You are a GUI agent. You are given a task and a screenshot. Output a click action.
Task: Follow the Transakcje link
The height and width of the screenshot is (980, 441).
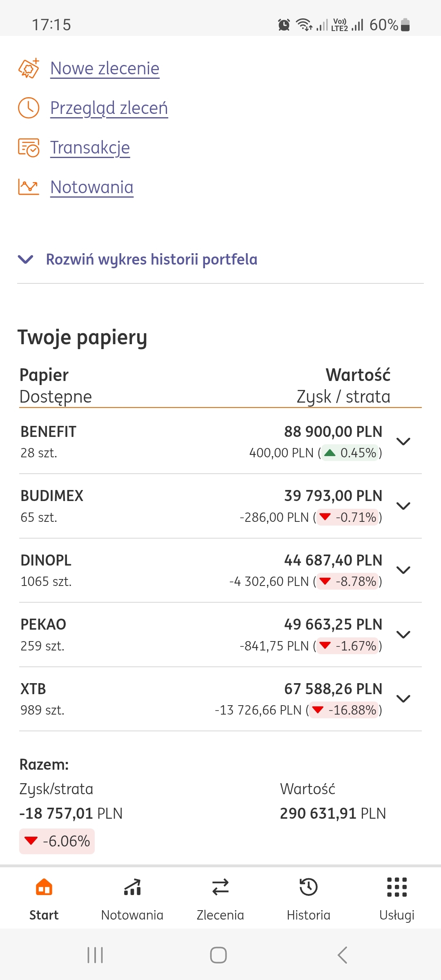[90, 147]
